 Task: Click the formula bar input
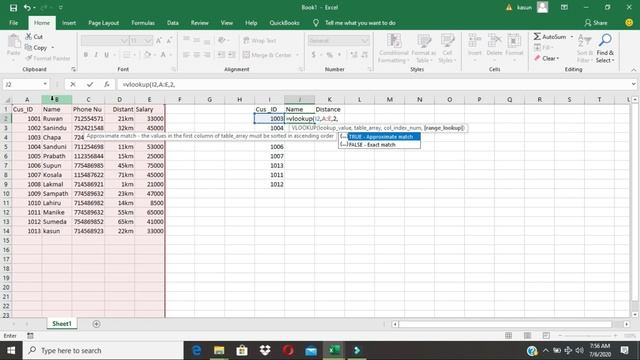point(373,84)
